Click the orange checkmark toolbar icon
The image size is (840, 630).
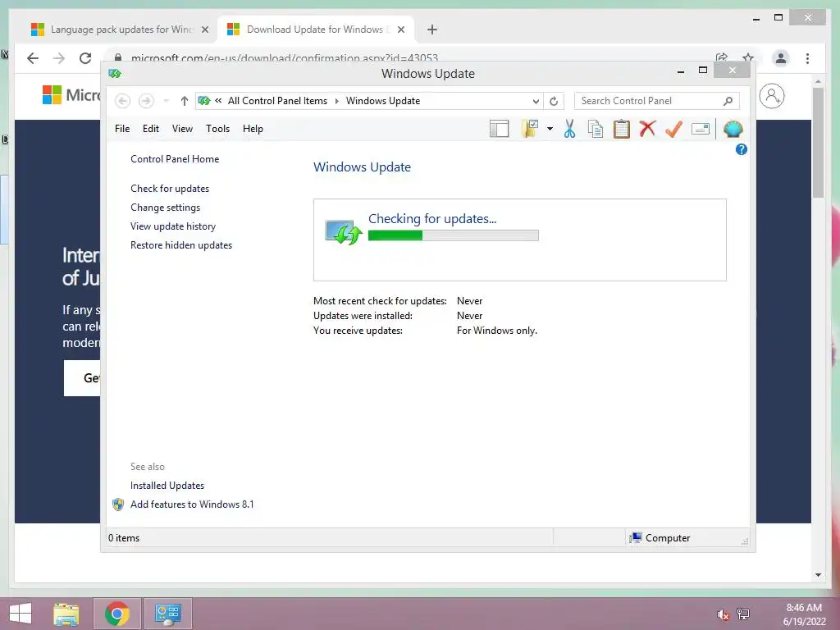pos(674,129)
